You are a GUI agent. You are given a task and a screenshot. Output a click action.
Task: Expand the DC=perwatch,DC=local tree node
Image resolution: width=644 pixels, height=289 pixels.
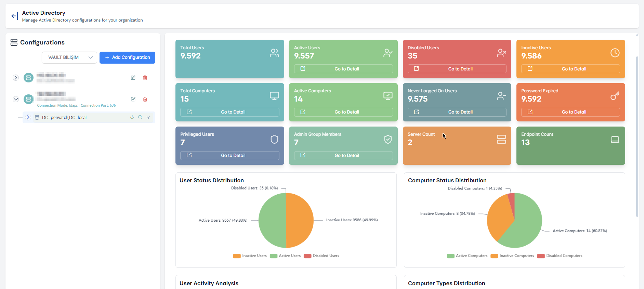28,117
